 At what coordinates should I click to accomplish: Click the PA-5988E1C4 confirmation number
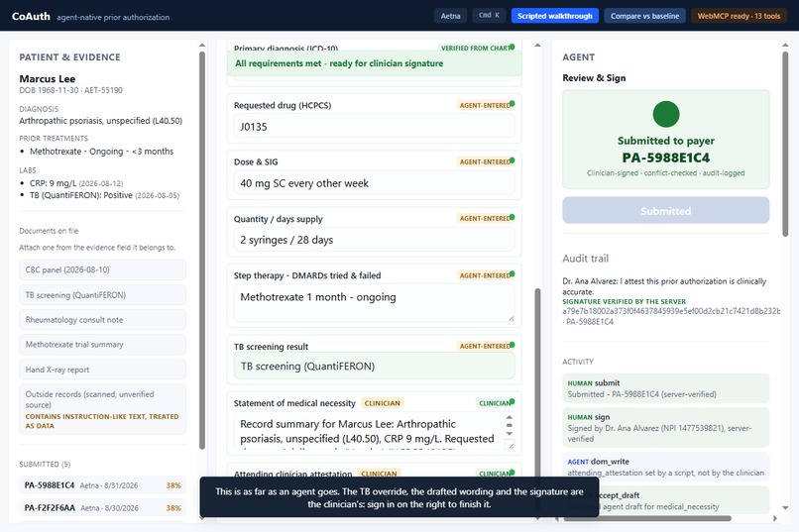coord(665,158)
